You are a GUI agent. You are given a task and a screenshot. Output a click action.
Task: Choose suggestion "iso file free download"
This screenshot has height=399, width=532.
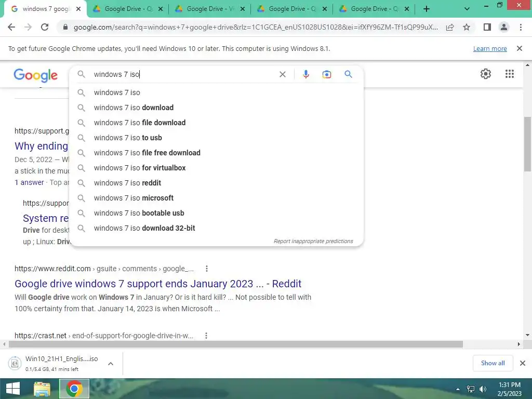pos(217,153)
